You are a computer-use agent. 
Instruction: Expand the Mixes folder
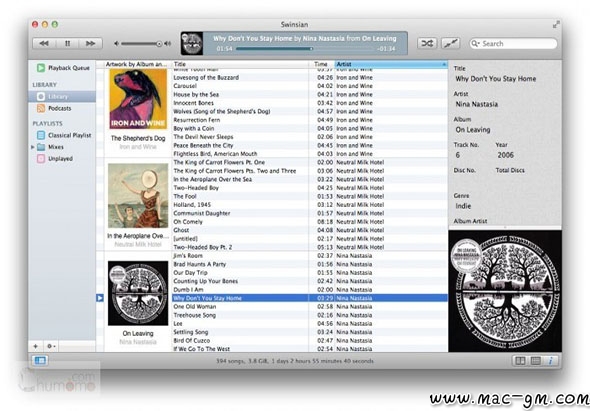[x=33, y=147]
